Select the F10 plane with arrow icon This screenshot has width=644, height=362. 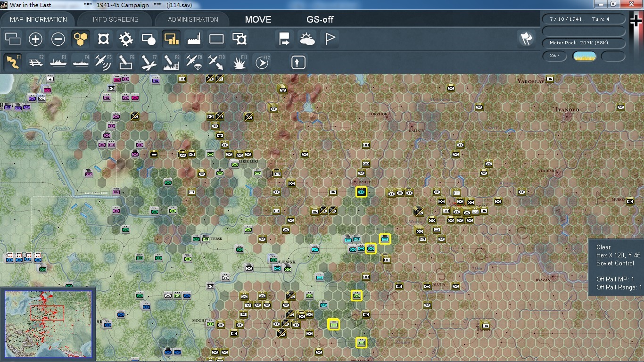(x=216, y=62)
